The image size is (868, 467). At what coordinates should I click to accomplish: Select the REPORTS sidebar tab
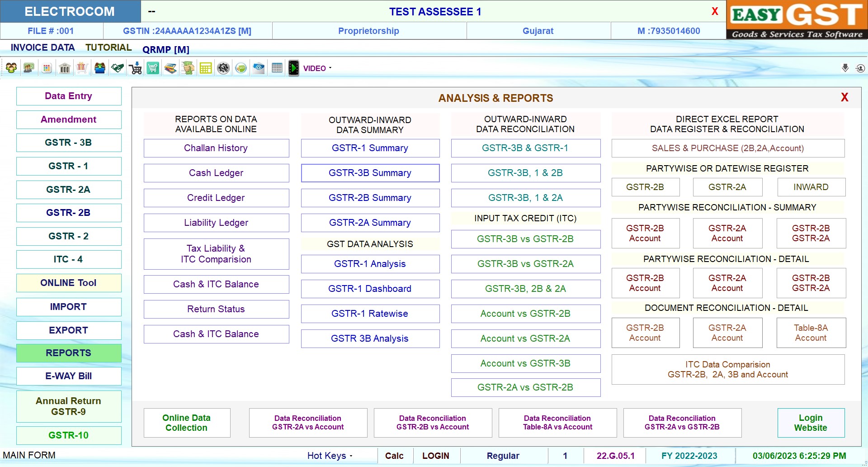(69, 353)
